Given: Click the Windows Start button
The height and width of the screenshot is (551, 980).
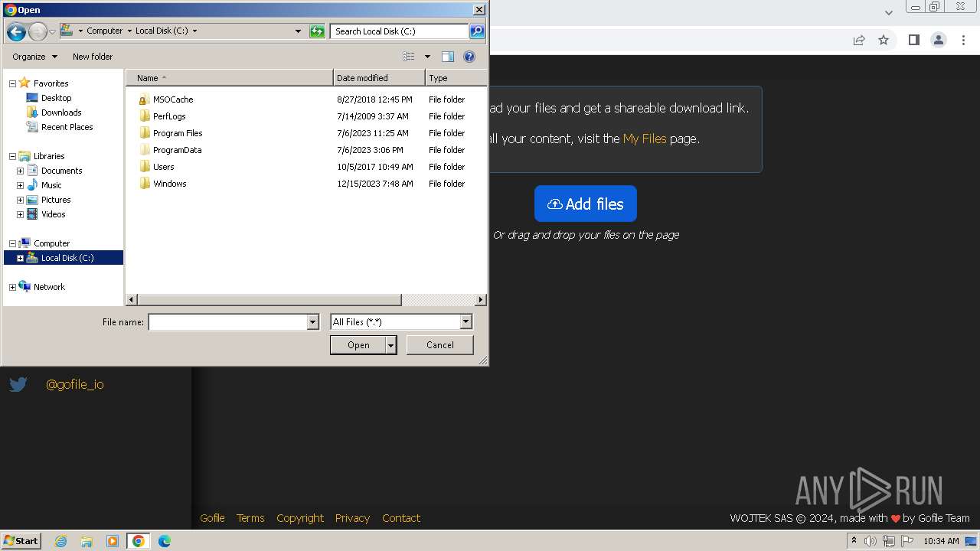Looking at the screenshot, I should tap(21, 541).
